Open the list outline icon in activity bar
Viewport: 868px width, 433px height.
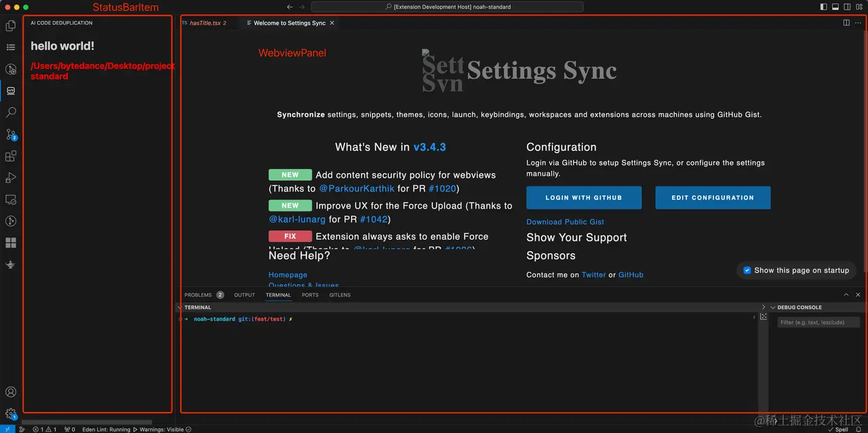coord(10,48)
